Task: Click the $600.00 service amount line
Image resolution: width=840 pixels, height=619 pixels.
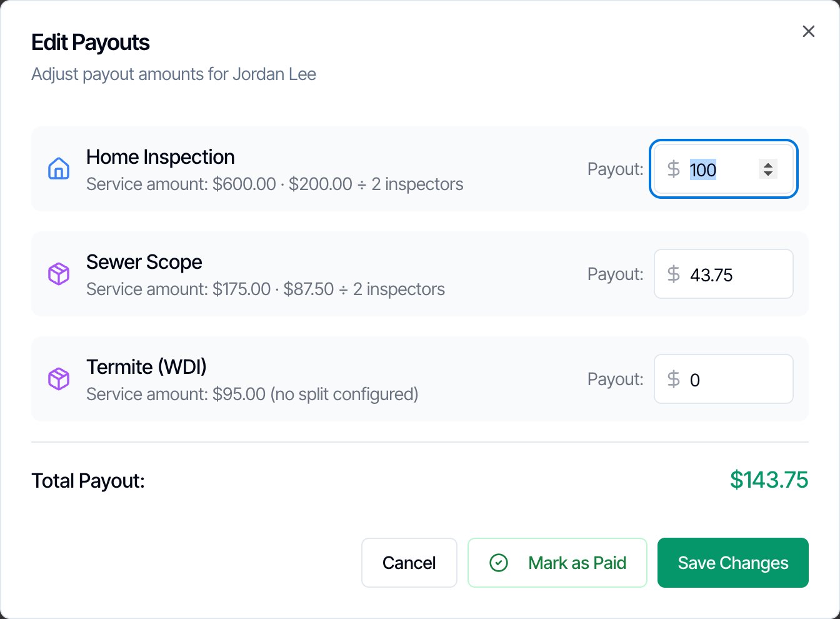Action: click(x=275, y=184)
